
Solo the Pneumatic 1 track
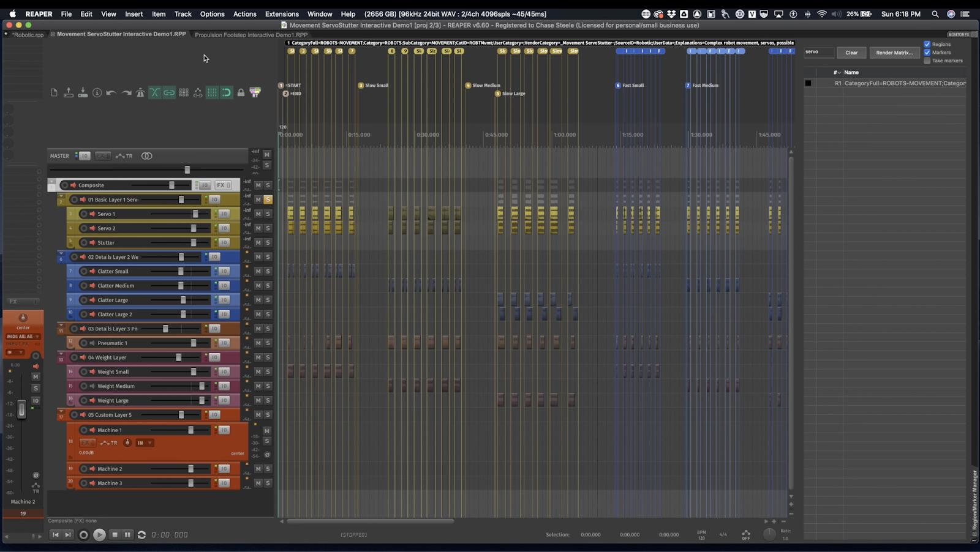(268, 343)
